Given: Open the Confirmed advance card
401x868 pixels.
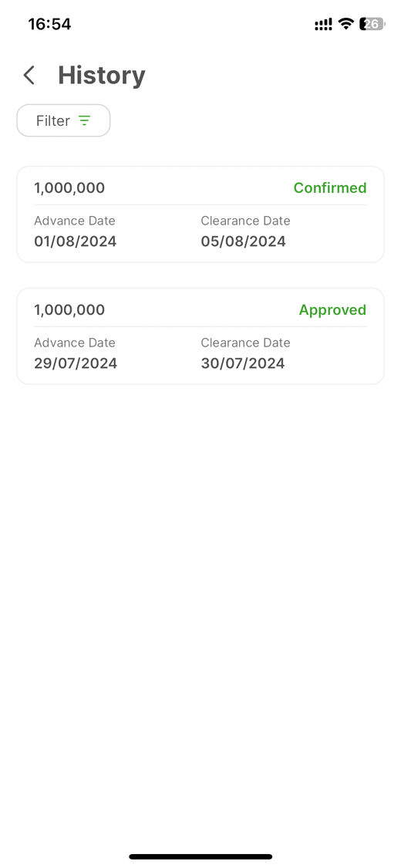Looking at the screenshot, I should tap(200, 214).
